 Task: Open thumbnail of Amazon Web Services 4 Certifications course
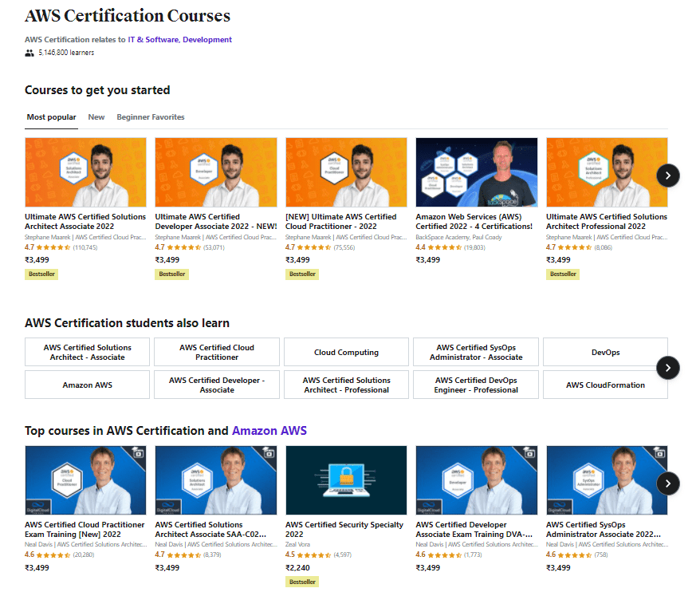[477, 172]
